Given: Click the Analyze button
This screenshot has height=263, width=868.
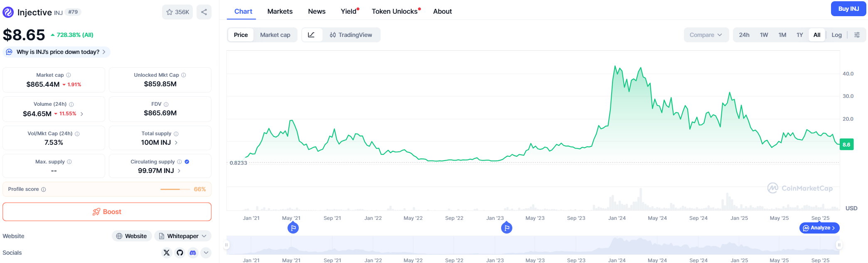Looking at the screenshot, I should point(819,228).
